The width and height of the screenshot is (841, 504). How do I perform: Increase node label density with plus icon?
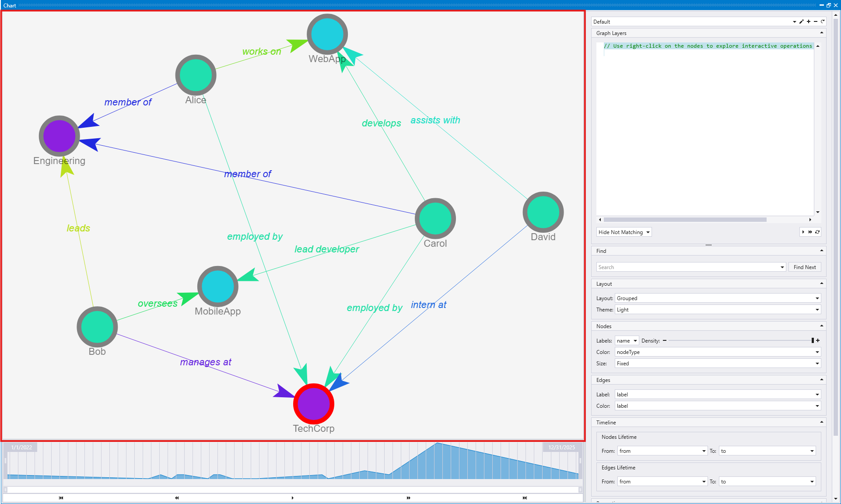pos(818,340)
